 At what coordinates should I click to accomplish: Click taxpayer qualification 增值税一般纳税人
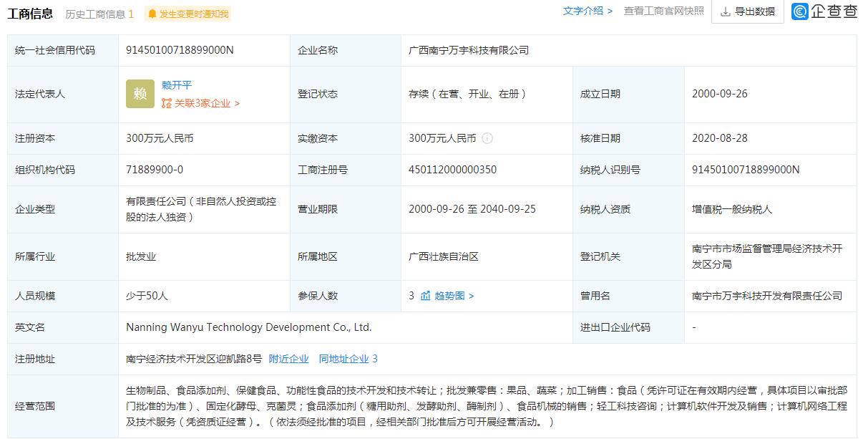(732, 209)
